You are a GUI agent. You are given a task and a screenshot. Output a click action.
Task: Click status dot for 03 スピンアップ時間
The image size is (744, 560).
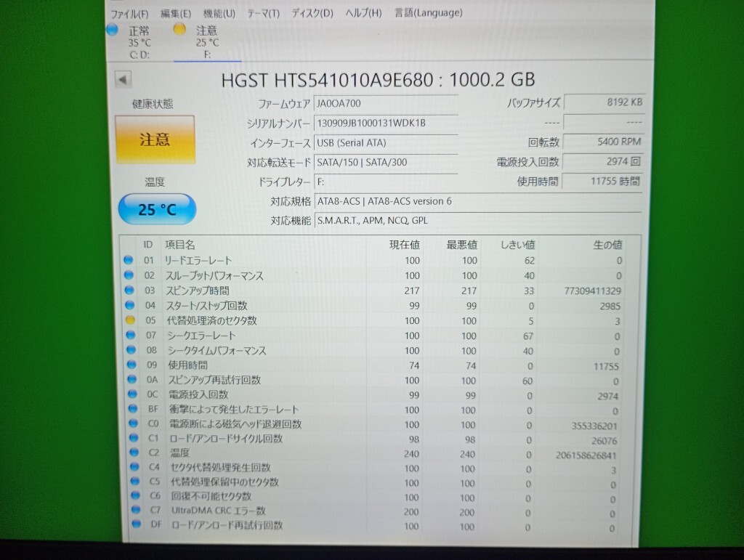(x=129, y=290)
